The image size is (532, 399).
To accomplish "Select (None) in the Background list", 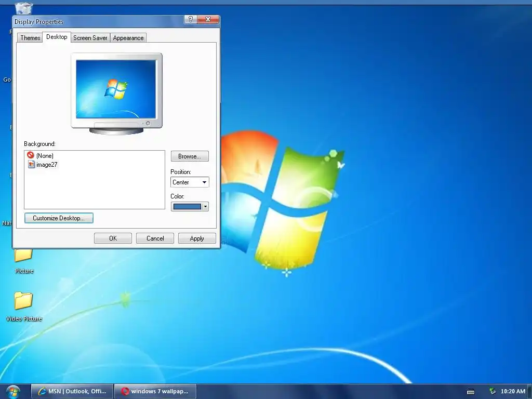I will (45, 156).
